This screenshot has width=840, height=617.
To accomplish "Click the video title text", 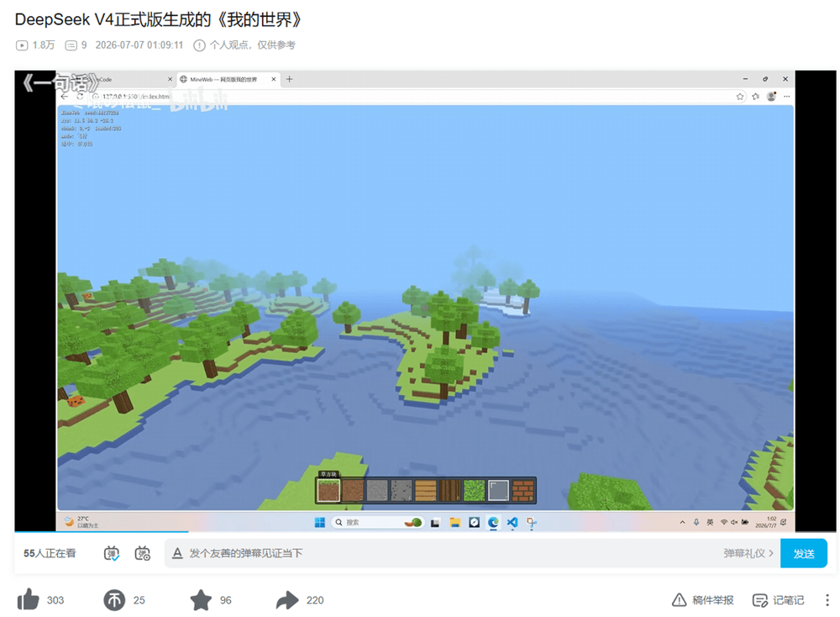I will point(158,20).
